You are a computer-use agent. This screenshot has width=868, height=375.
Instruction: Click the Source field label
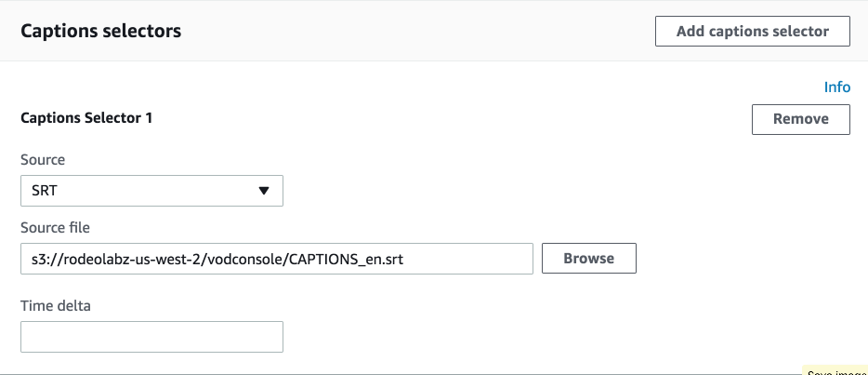pos(43,160)
